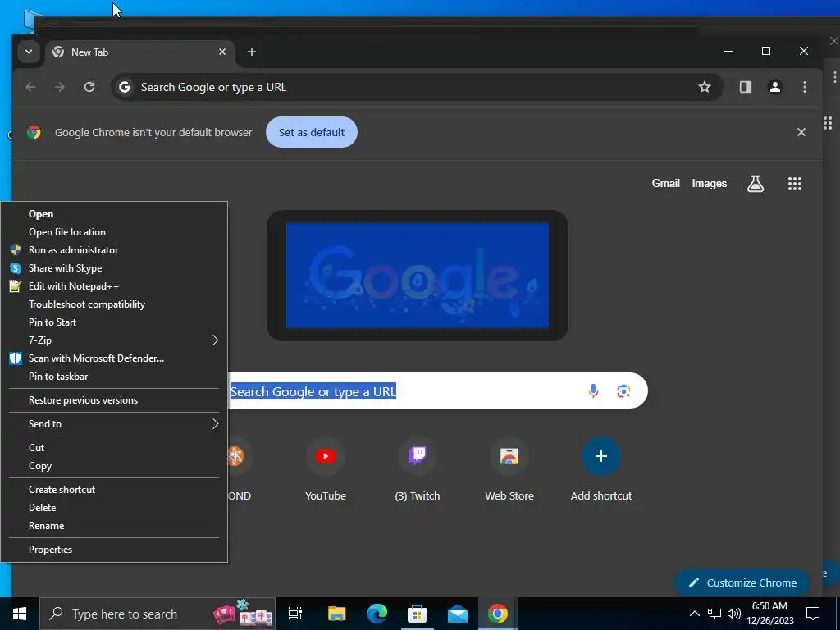
Task: Select Troubleshoot compatibility
Action: (x=114, y=304)
